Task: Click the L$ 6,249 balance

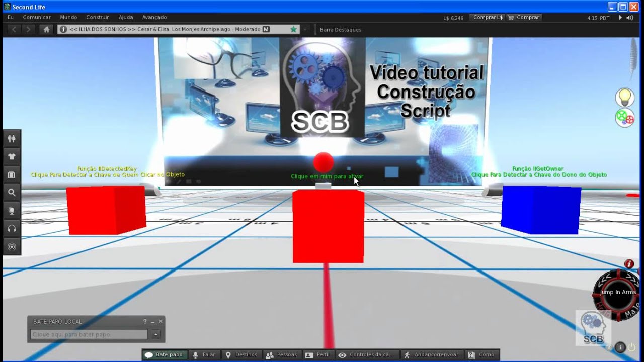Action: click(x=453, y=18)
